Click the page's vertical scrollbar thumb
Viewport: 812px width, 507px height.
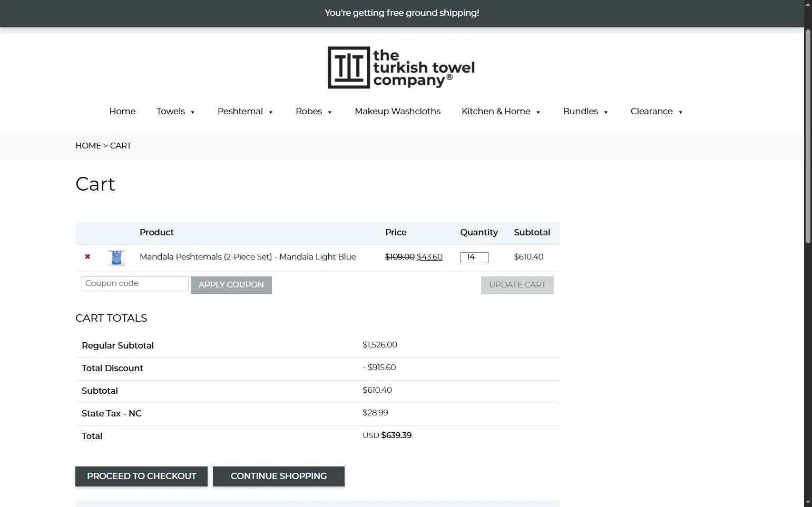pyautogui.click(x=808, y=136)
